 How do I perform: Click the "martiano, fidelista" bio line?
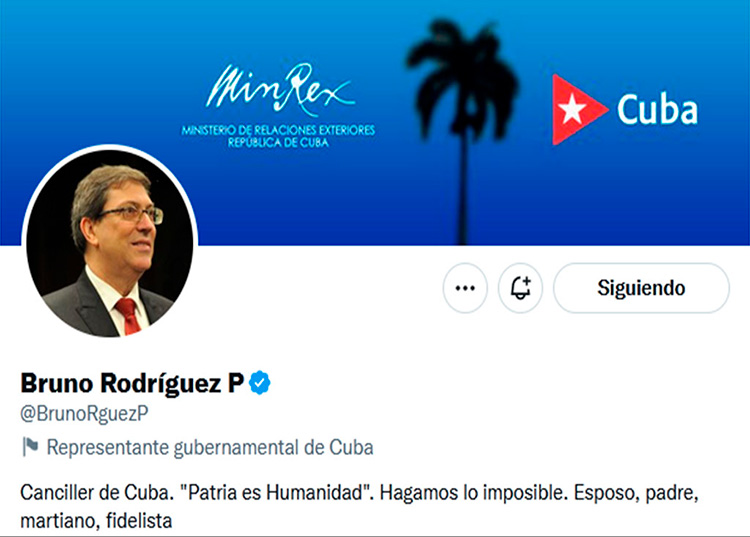tap(96, 520)
